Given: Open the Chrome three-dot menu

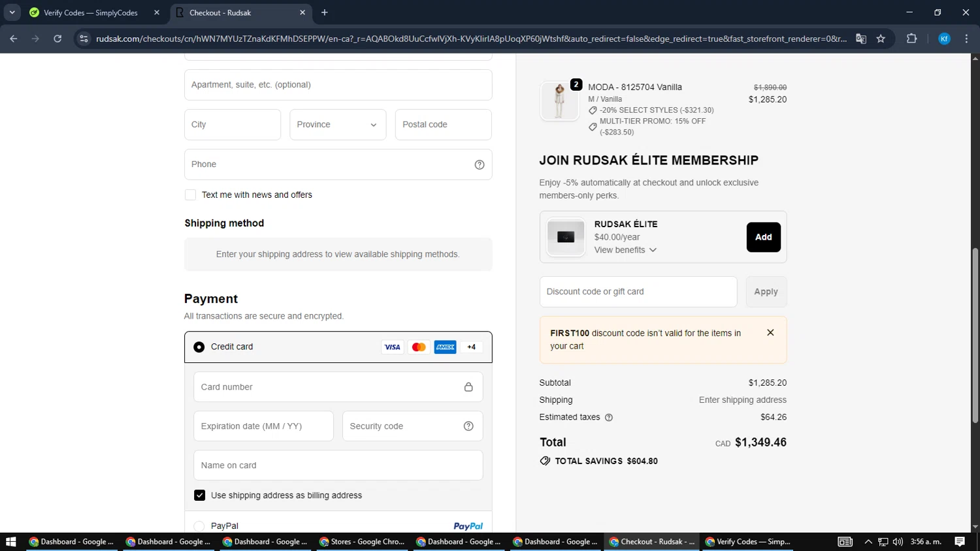Looking at the screenshot, I should click(x=966, y=39).
